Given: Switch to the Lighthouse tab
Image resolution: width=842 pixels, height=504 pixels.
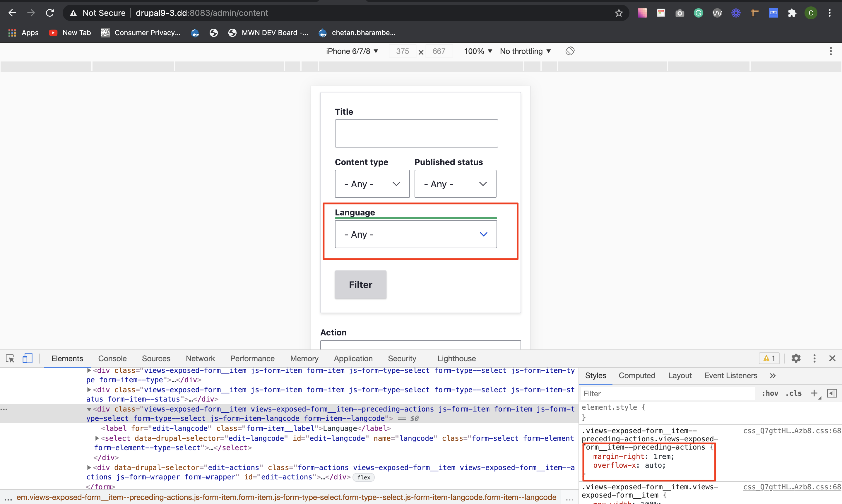Looking at the screenshot, I should click(x=456, y=358).
